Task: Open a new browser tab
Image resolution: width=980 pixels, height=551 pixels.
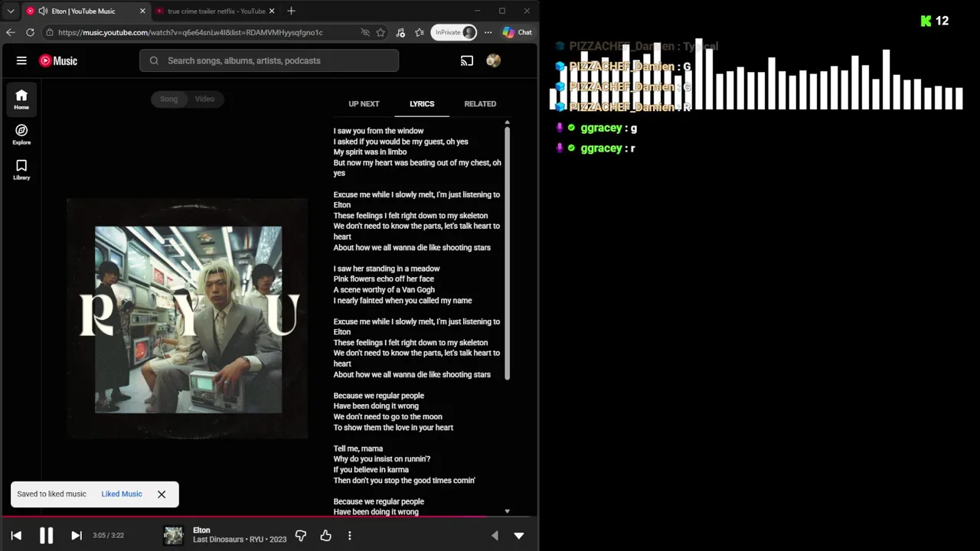Action: (291, 11)
